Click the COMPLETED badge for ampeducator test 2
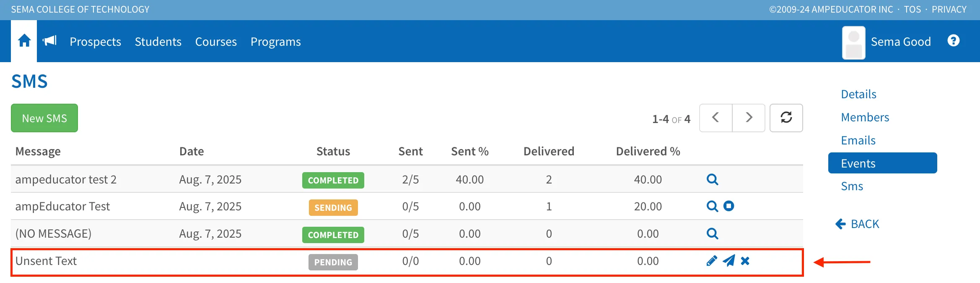The width and height of the screenshot is (980, 283). tap(333, 180)
